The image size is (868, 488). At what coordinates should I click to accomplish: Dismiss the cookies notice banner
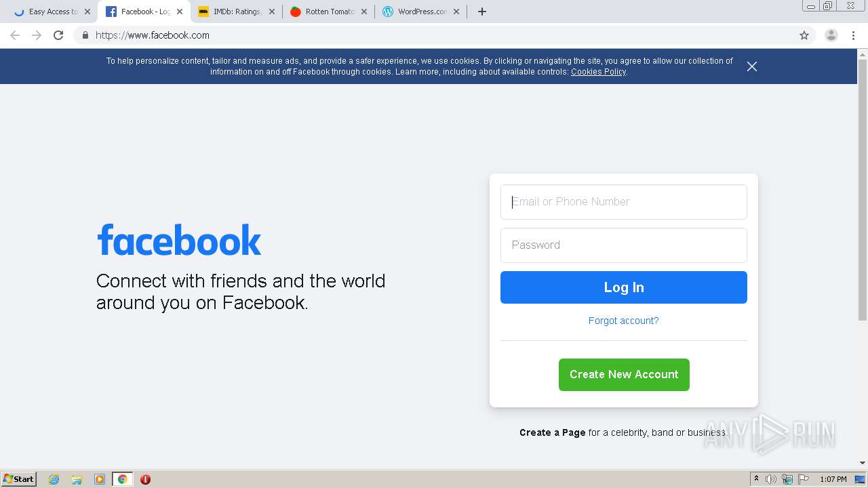tap(752, 66)
